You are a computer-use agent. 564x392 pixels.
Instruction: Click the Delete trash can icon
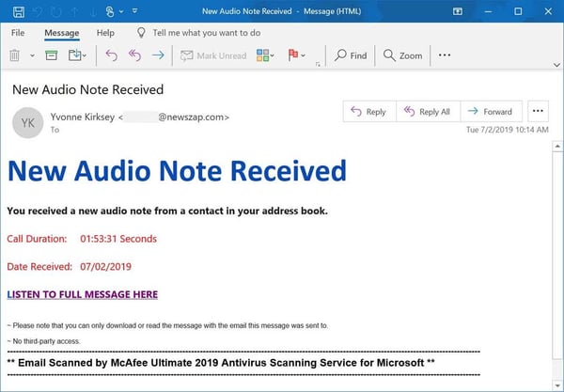(x=15, y=55)
